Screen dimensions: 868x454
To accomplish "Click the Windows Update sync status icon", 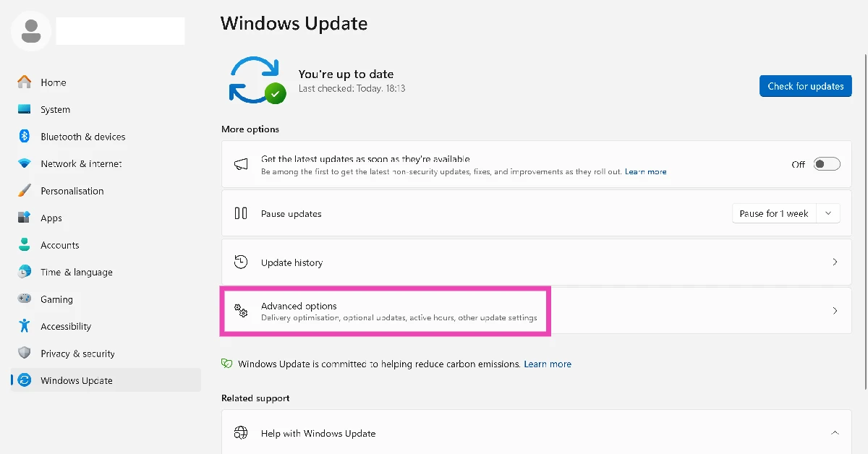I will pos(257,80).
